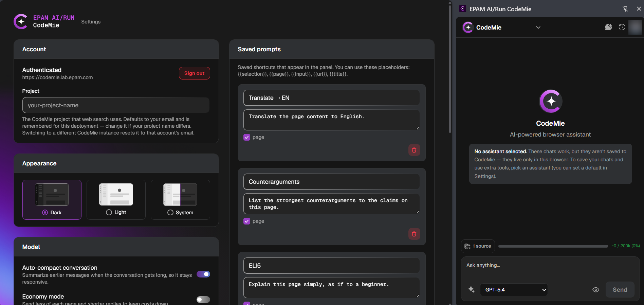Click the Light theme preview thumbnail
644x305 pixels.
coord(116,195)
